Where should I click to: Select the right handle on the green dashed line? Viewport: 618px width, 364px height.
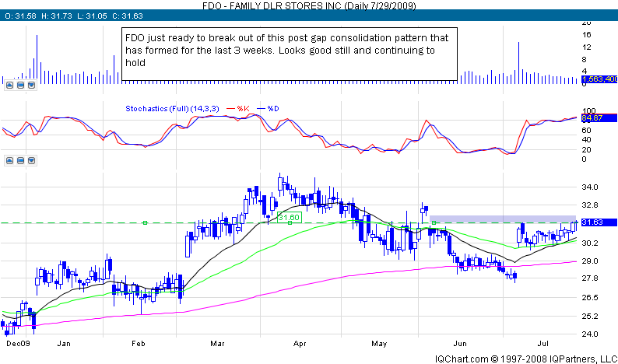click(434, 223)
